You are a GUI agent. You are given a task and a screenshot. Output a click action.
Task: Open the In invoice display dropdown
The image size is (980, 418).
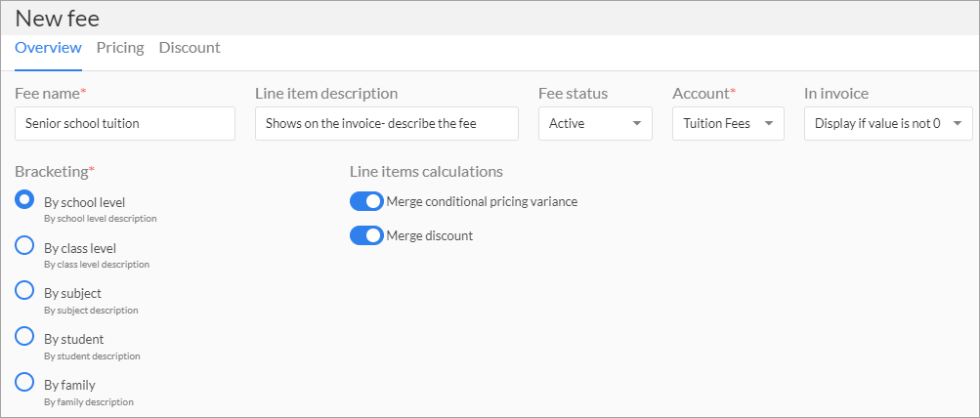[x=888, y=123]
